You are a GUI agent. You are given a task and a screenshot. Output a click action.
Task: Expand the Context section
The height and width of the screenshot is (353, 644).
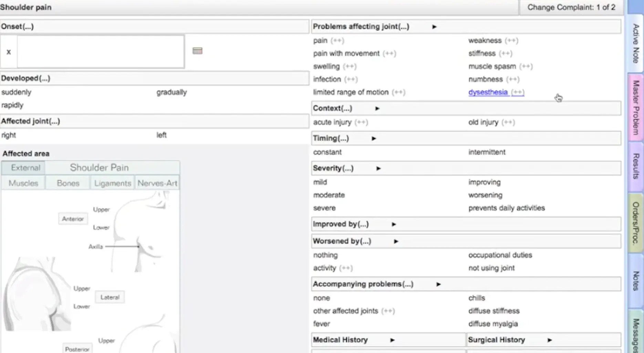377,108
